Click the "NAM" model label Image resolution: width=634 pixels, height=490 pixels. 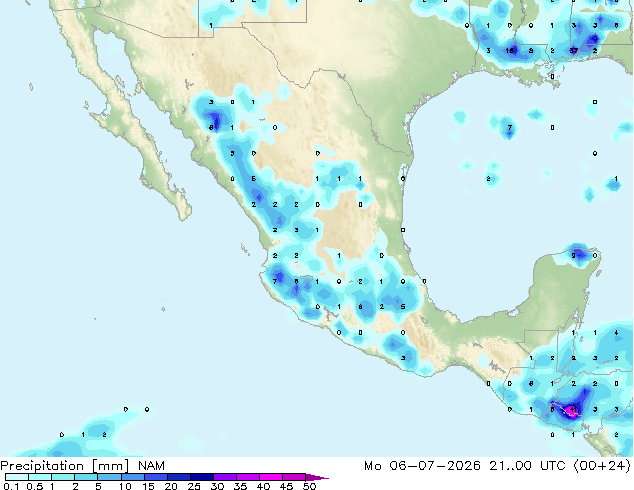coord(151,466)
